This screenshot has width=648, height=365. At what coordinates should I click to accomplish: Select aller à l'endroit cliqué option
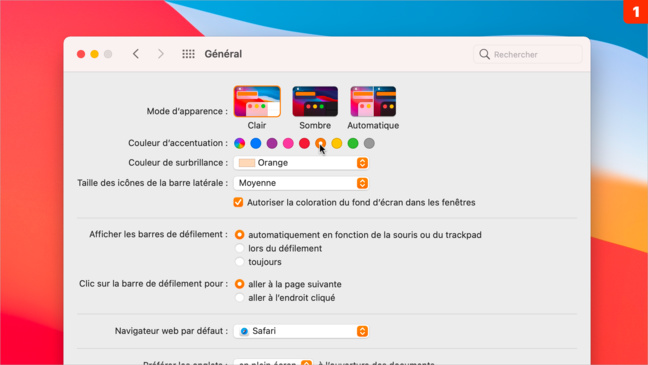tap(239, 298)
